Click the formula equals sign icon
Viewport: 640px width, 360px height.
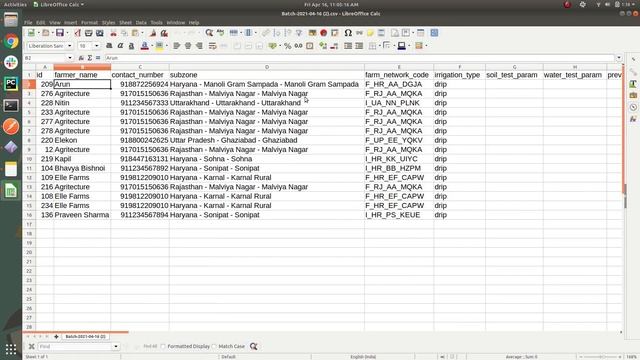[x=98, y=58]
